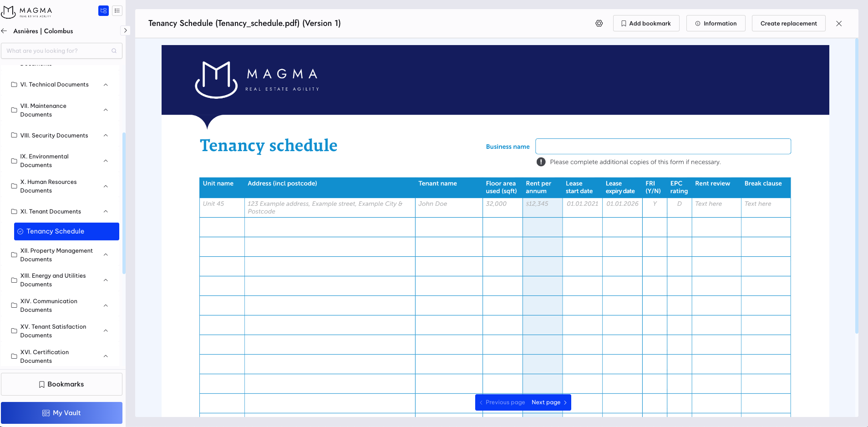This screenshot has height=427, width=868.
Task: Switch to list view layout icon
Action: coord(117,11)
